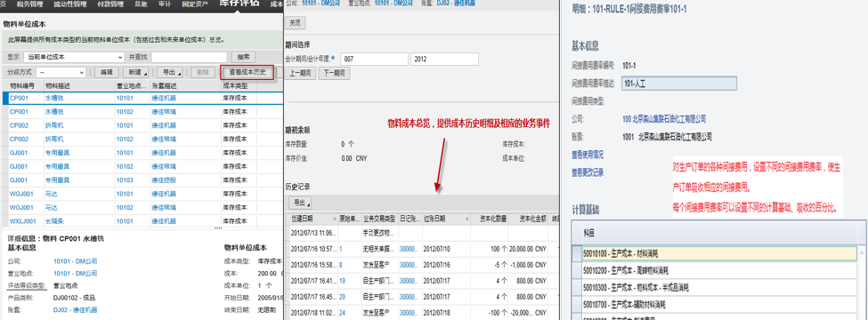The height and width of the screenshot is (320, 868).
Task: Open GJ001 link in the 10103 row
Action: [19, 180]
